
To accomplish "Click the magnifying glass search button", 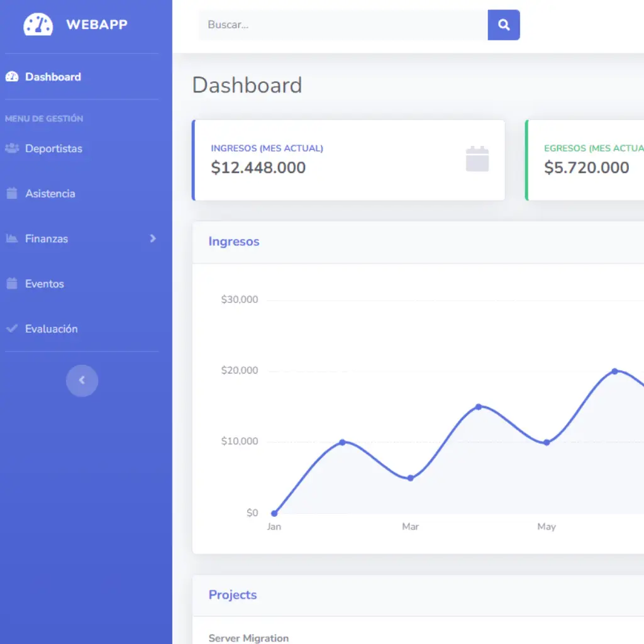I will tap(504, 25).
